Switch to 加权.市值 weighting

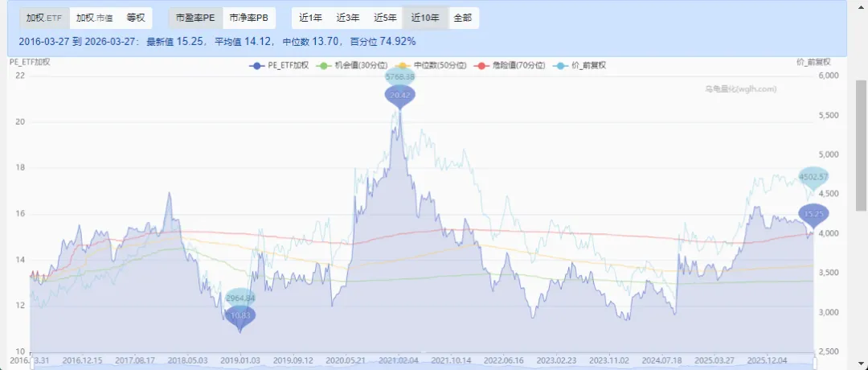click(94, 18)
